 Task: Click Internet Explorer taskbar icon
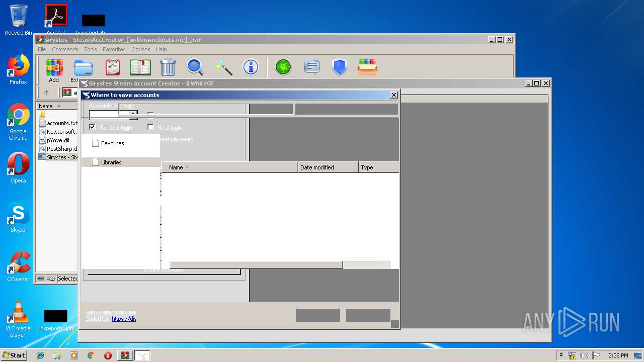(x=40, y=355)
